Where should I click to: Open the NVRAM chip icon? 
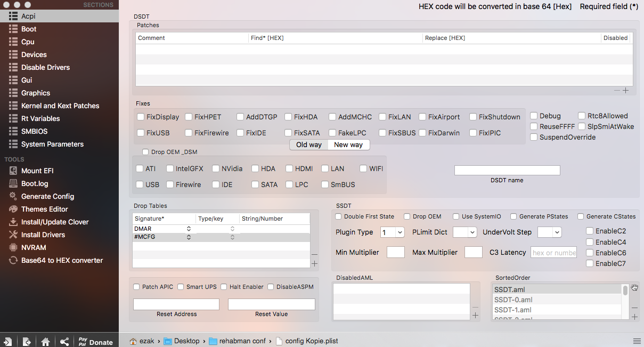pyautogui.click(x=13, y=247)
